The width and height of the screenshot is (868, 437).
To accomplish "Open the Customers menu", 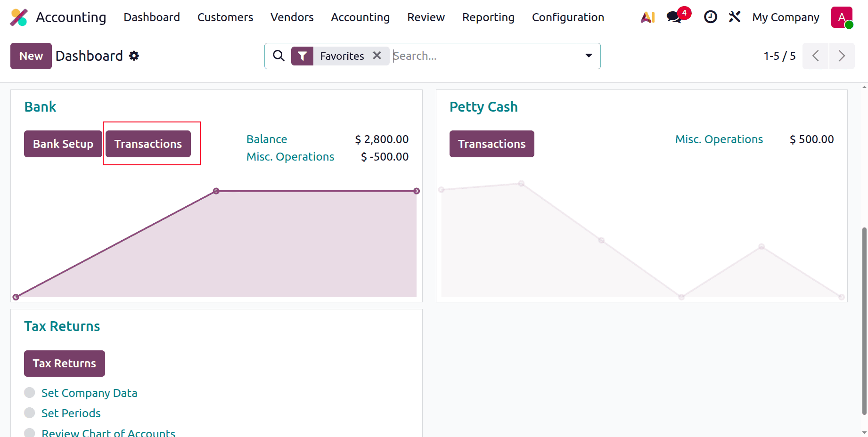I will (x=225, y=17).
